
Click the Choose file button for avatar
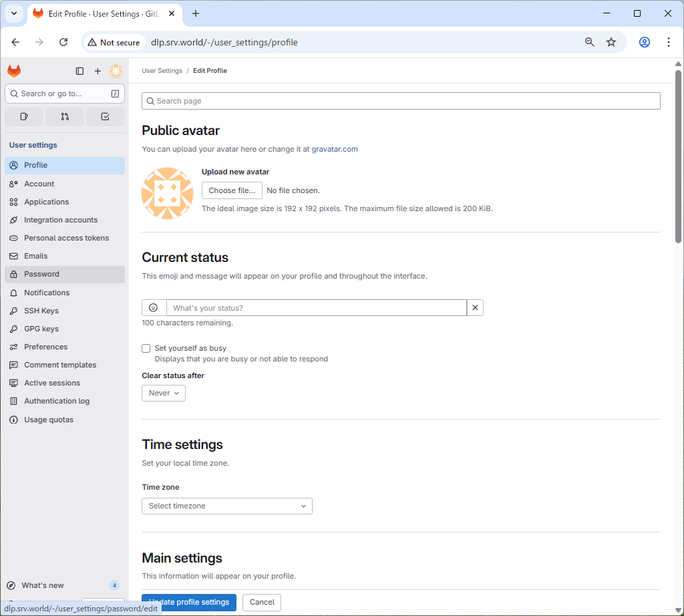(232, 190)
